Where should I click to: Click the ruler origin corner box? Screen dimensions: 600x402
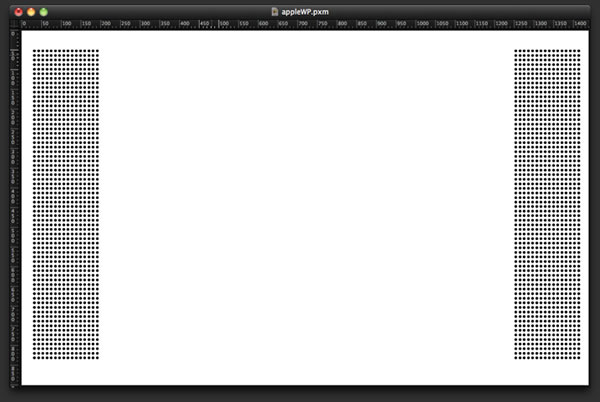[15, 24]
